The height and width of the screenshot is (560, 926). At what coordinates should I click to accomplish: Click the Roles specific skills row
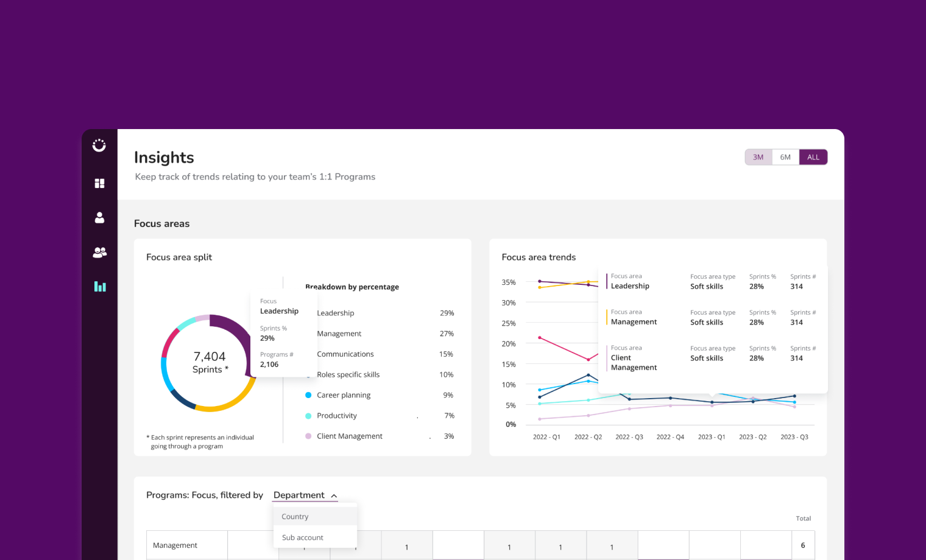click(x=380, y=375)
